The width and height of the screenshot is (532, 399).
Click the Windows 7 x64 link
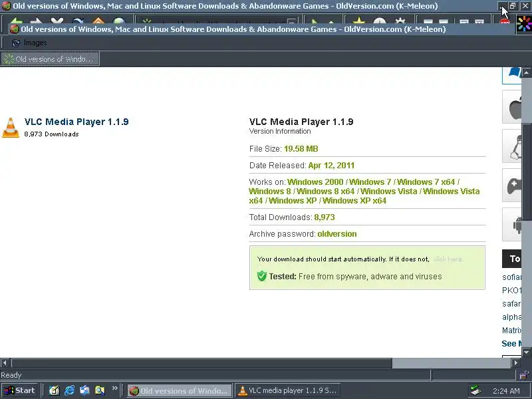pyautogui.click(x=426, y=182)
